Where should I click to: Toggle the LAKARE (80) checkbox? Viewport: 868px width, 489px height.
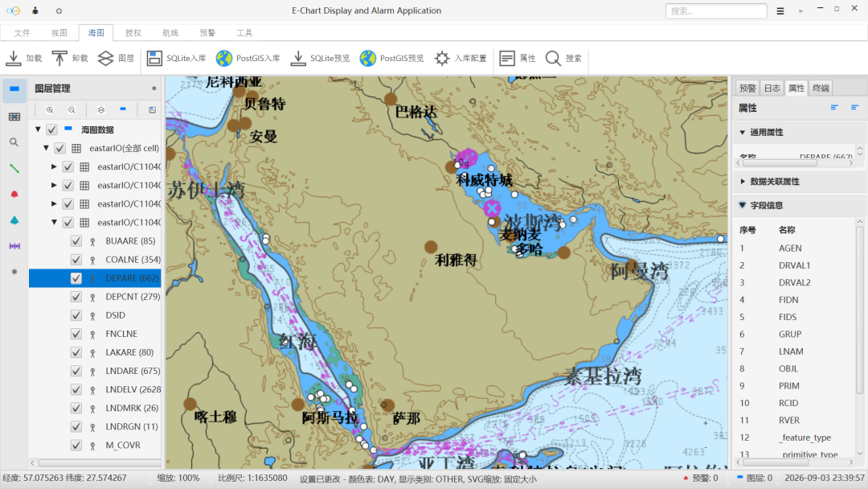(x=76, y=353)
